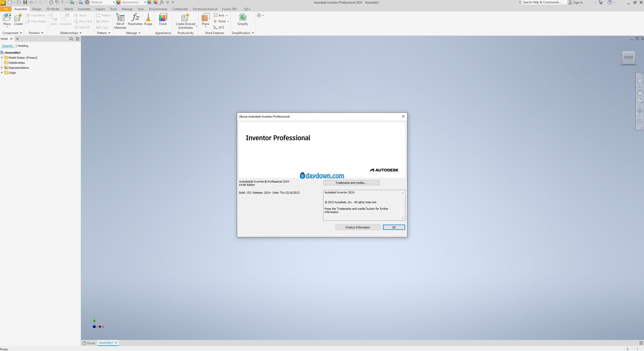Expand Model States tree node
644x351 pixels.
[2, 58]
